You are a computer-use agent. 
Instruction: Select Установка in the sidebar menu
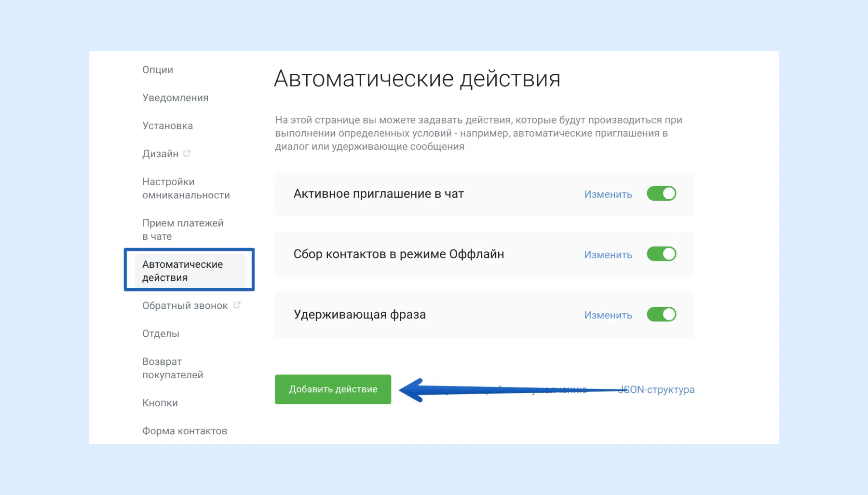167,126
